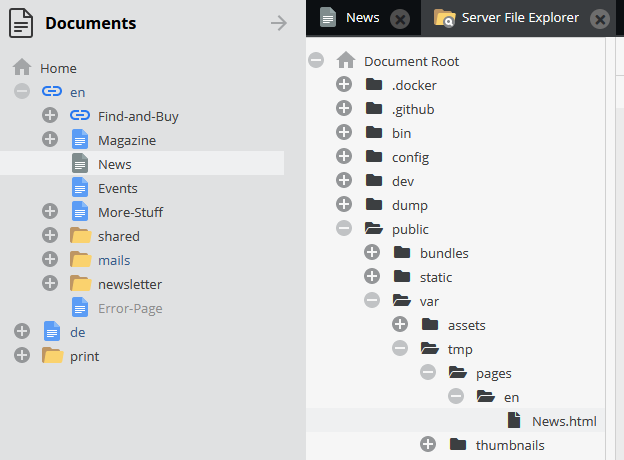Expand the de document node
Viewport: 624px width, 460px height.
tap(22, 332)
